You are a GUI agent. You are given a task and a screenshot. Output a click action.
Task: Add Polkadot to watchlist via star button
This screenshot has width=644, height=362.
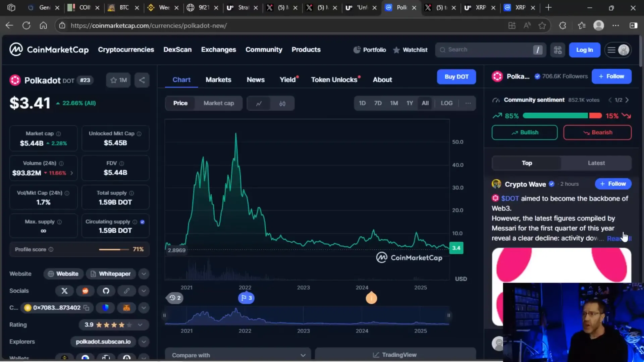118,80
